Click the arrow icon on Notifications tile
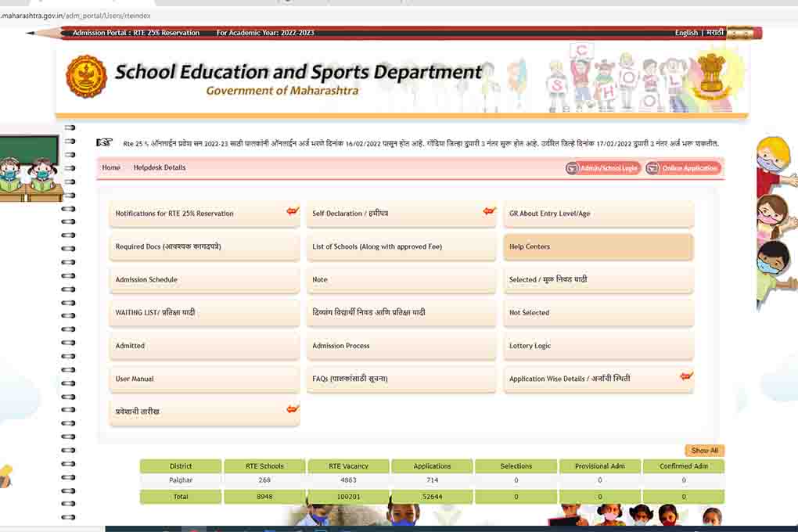This screenshot has height=532, width=798. [x=293, y=211]
